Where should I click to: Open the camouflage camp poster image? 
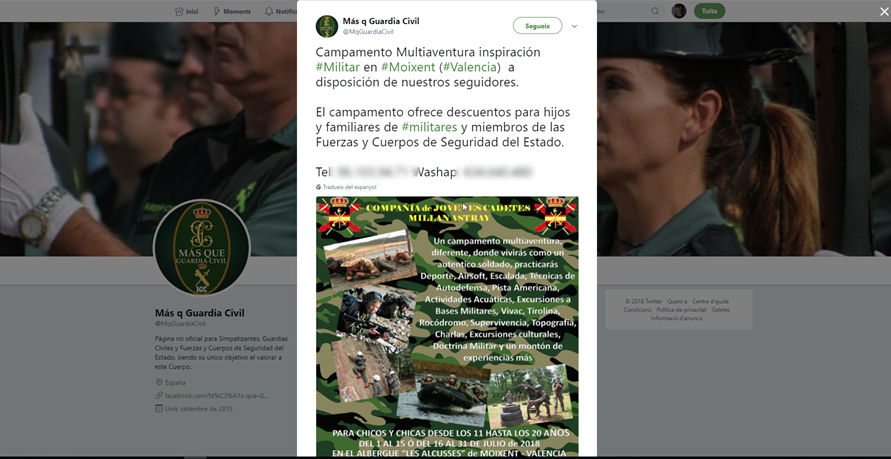(x=447, y=327)
